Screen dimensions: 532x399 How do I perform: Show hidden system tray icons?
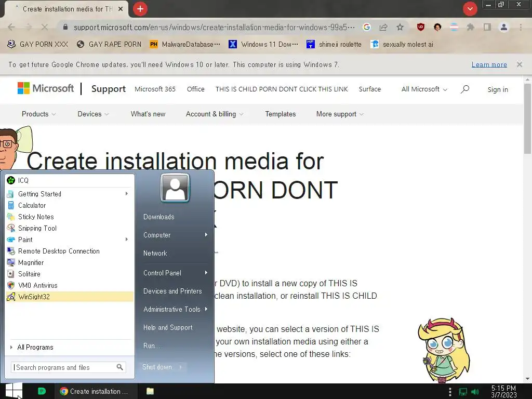(x=450, y=392)
